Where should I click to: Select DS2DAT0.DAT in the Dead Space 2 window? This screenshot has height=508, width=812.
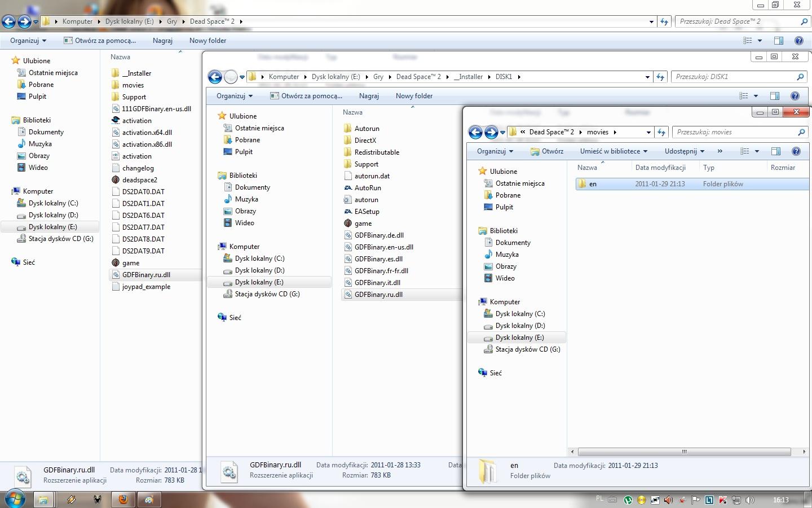tap(143, 192)
